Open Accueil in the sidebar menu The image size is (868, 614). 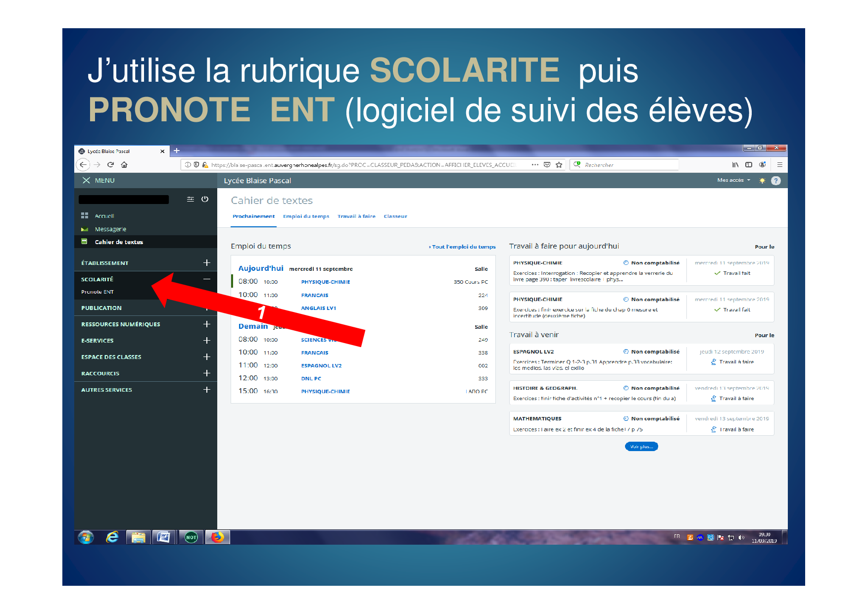104,216
